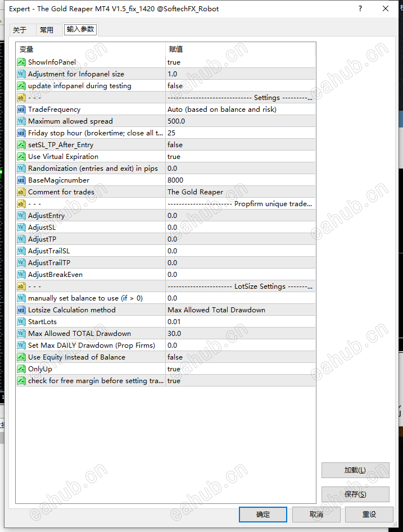Cancel with the 取消 button
The height and width of the screenshot is (532, 403).
pyautogui.click(x=316, y=515)
